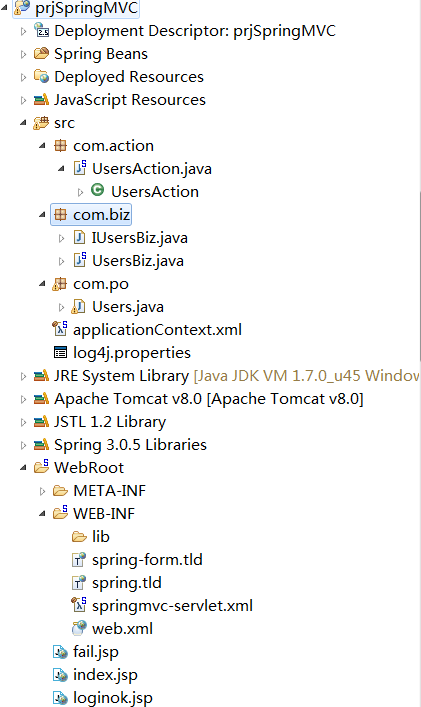Image resolution: width=421 pixels, height=707 pixels.
Task: Expand the Deployment Descriptor node
Action: [23, 31]
